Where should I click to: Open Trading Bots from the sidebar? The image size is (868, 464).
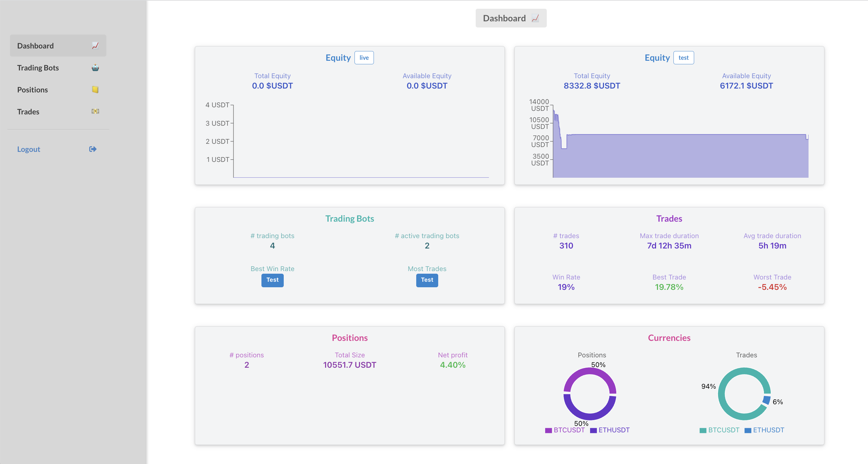[38, 68]
